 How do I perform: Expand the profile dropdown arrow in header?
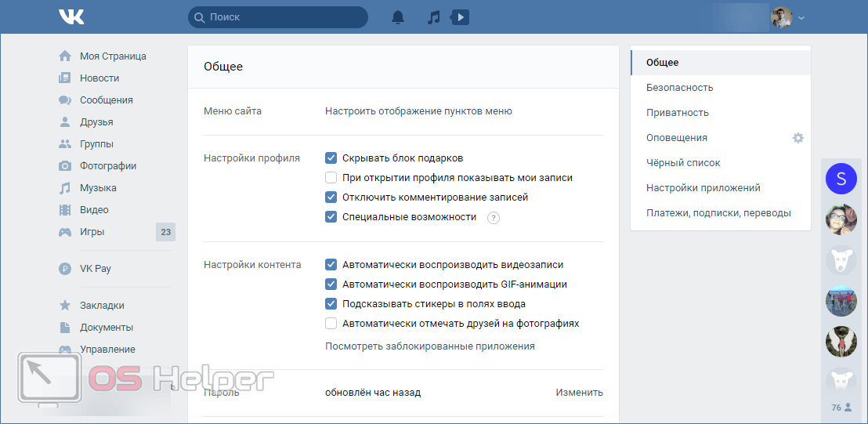point(801,17)
